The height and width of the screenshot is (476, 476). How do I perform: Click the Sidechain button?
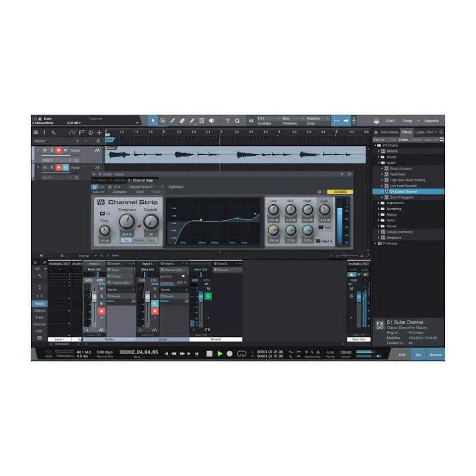[176, 187]
